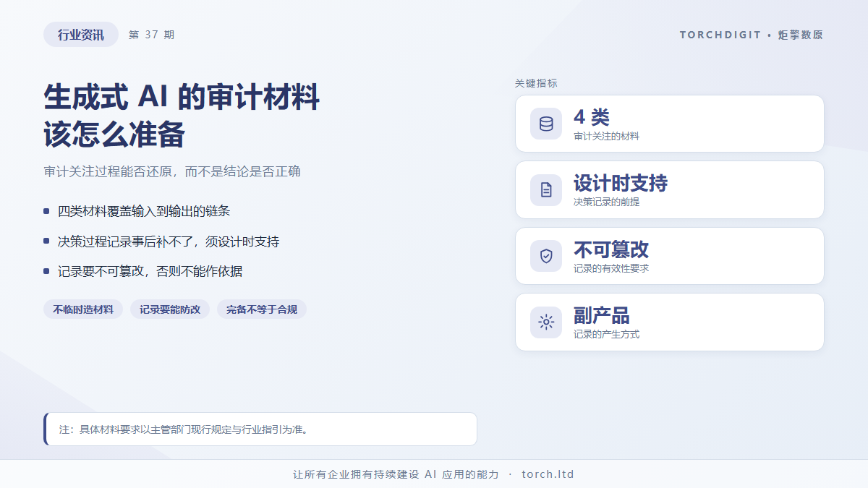868x488 pixels.
Task: Click bullet 四类材料覆盖输入到输出的链条
Action: 144,211
